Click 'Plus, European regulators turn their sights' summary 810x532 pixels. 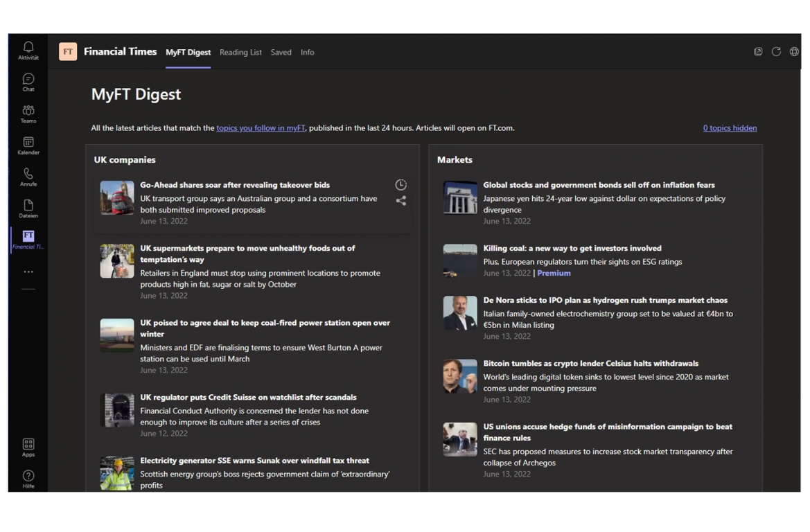pyautogui.click(x=582, y=262)
